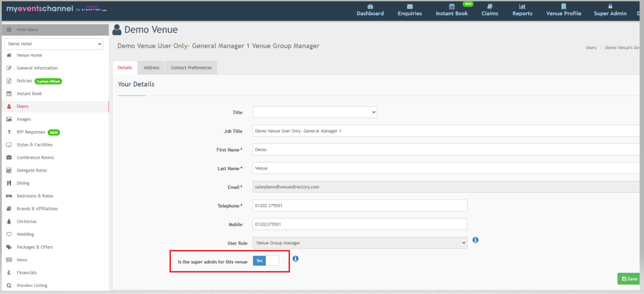Open Venue Profile building icon
Image resolution: width=644 pixels, height=294 pixels.
tap(563, 7)
